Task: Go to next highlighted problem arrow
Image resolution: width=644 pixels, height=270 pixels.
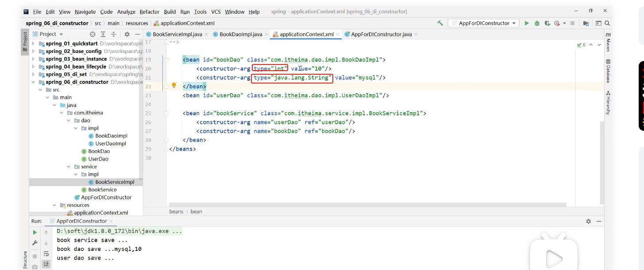Action: 599,45
